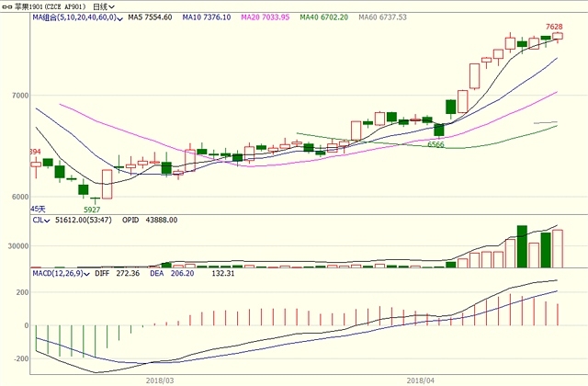Click the 45天 label
Viewport: 588px width, 386px height.
38,209
